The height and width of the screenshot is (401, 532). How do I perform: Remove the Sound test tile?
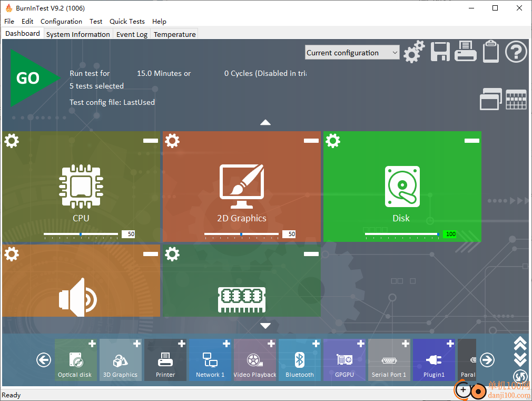click(150, 254)
